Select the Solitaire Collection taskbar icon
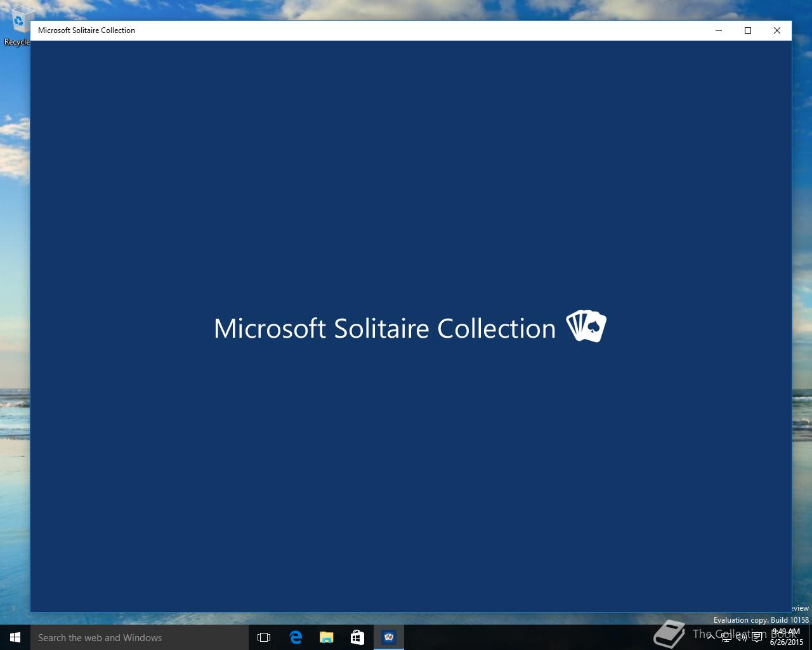Image resolution: width=812 pixels, height=650 pixels. tap(389, 637)
